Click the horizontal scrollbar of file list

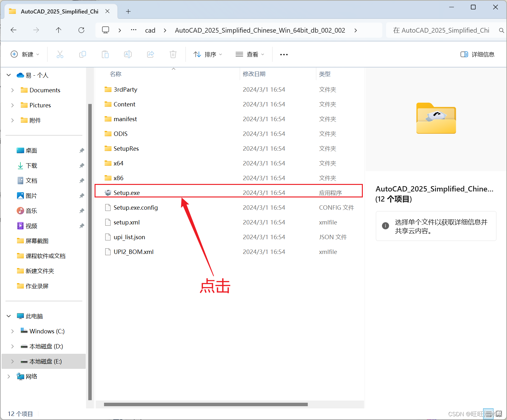[206, 404]
